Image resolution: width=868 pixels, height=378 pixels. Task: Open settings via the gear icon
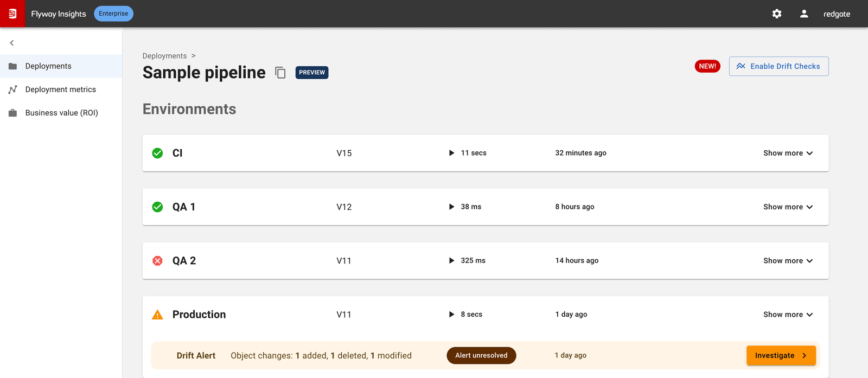click(x=777, y=14)
